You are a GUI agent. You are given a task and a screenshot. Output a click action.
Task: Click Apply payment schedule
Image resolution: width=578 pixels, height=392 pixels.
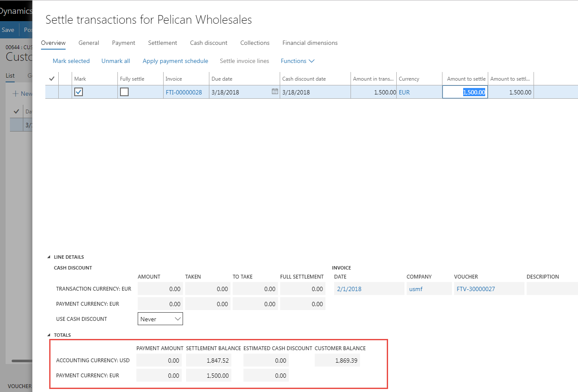point(175,61)
